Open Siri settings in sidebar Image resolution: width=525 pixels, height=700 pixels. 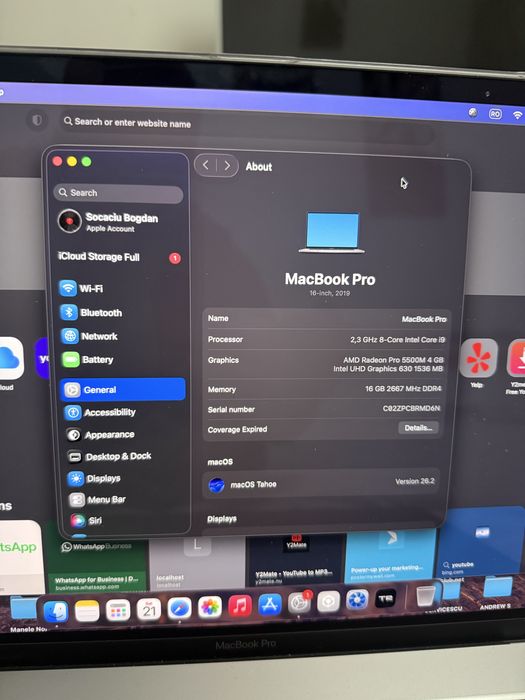128,520
